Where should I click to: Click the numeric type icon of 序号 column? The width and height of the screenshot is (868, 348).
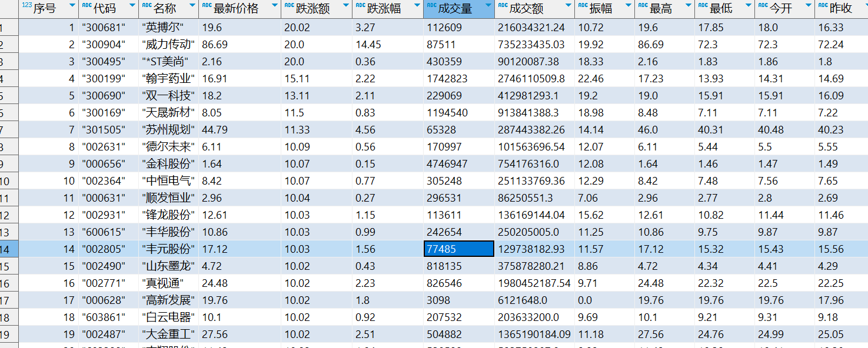pos(26,5)
